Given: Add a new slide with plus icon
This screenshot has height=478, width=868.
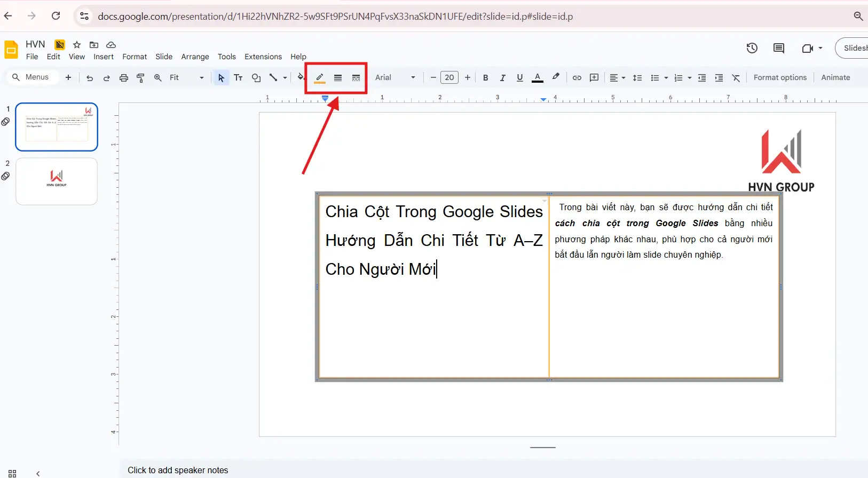Looking at the screenshot, I should click(68, 77).
